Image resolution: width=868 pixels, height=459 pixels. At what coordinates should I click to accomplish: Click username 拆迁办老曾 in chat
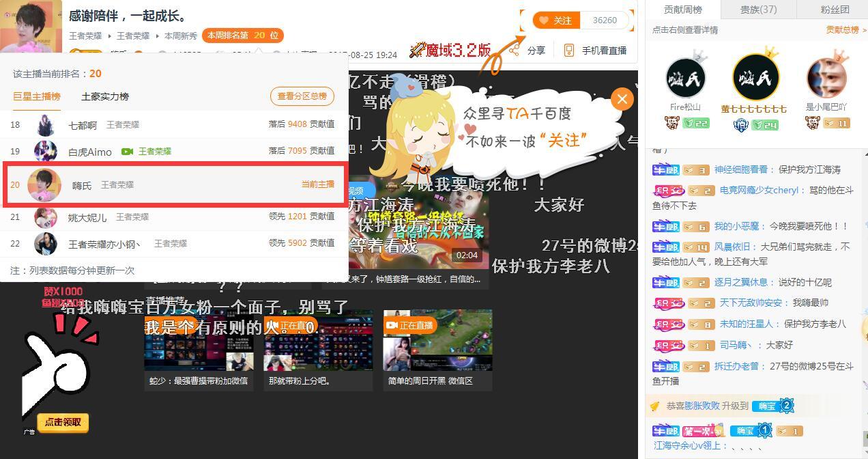[736, 366]
